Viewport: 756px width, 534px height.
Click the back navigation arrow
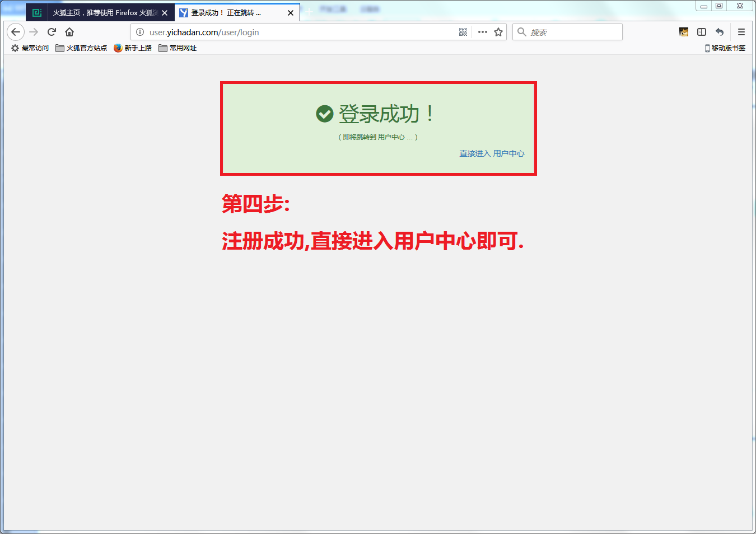click(x=16, y=32)
